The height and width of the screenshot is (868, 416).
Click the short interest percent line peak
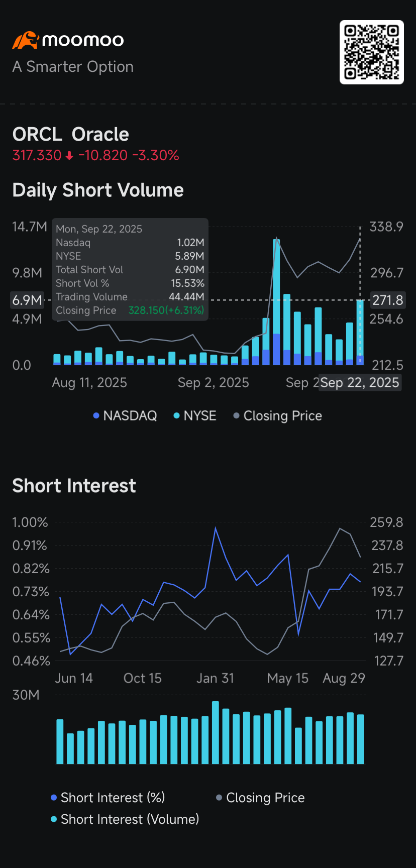pos(216,528)
